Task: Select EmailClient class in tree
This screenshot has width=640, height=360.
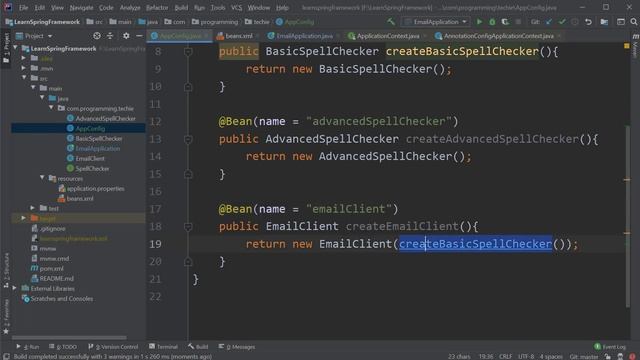Action: (x=90, y=158)
